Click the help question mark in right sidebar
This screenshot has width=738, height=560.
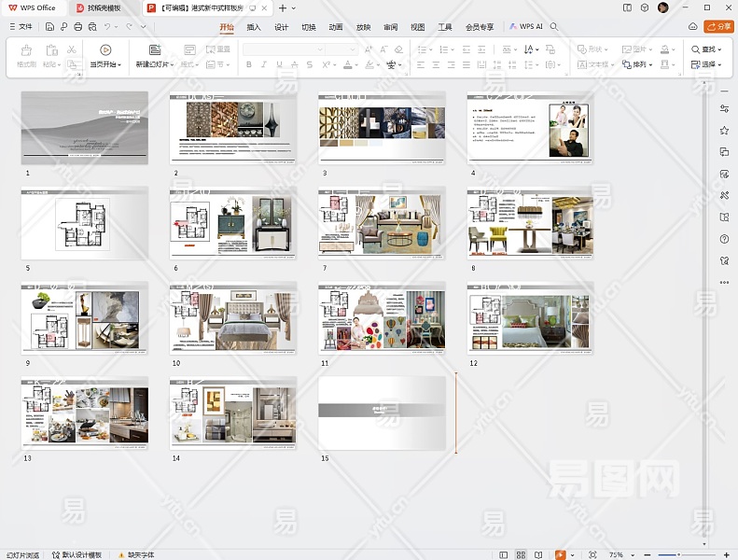coord(724,238)
